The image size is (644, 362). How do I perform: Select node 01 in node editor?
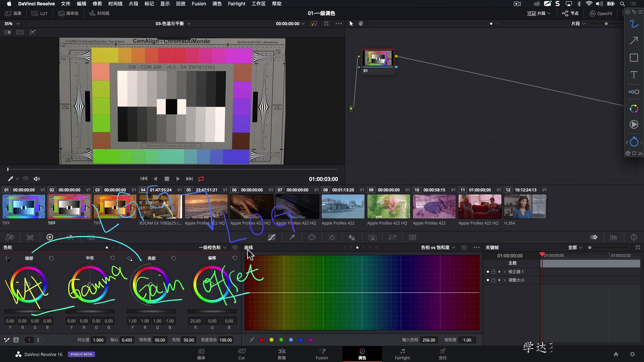[378, 62]
